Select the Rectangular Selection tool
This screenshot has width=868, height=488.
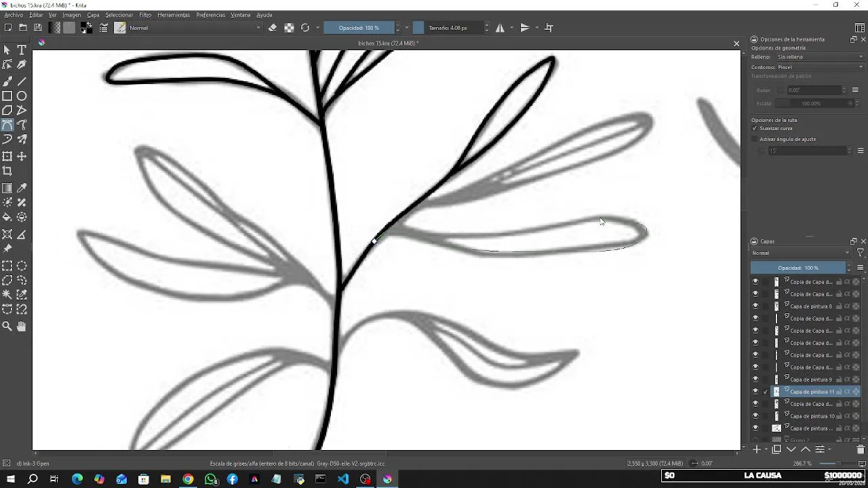click(7, 266)
